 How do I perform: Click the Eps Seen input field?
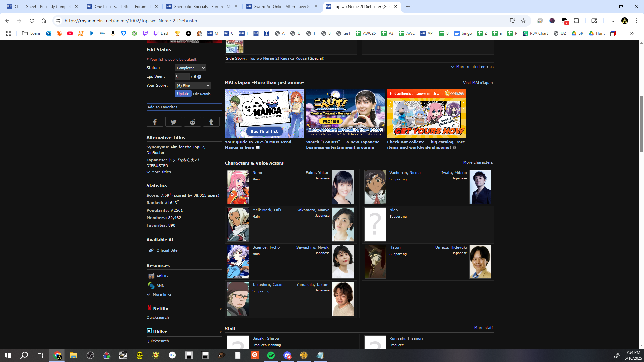(x=182, y=77)
